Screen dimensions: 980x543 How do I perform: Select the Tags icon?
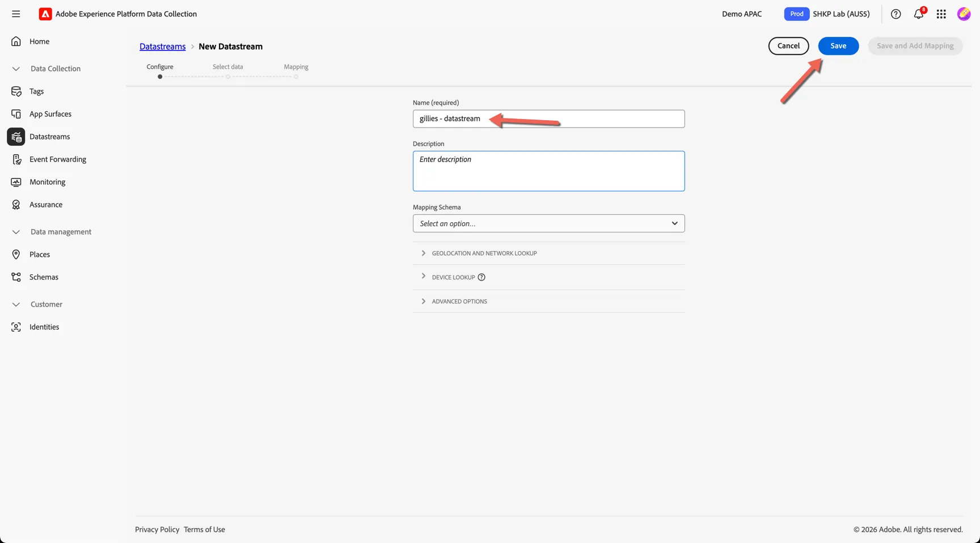(16, 91)
